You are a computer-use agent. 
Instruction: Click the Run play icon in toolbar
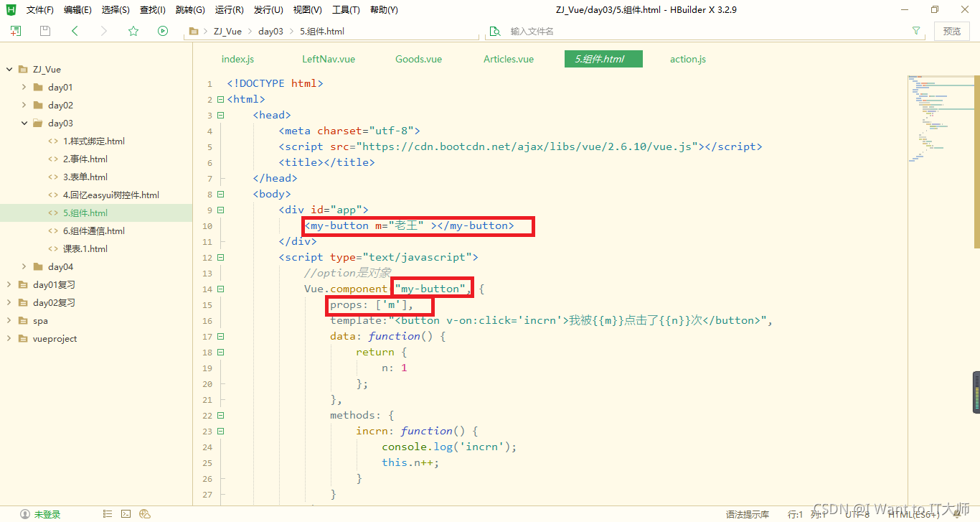pyautogui.click(x=163, y=31)
